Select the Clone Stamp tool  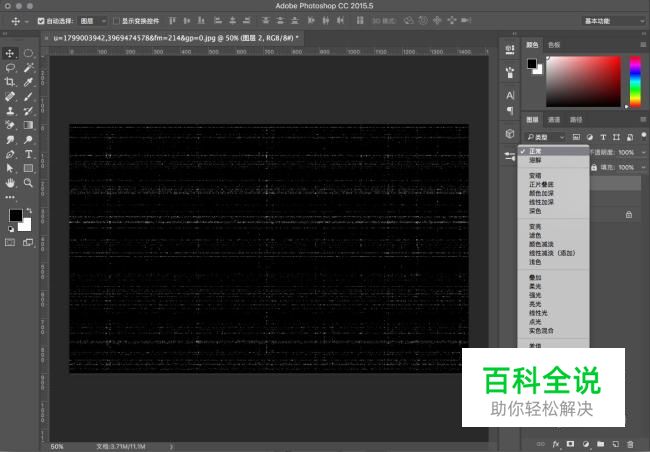pyautogui.click(x=10, y=111)
